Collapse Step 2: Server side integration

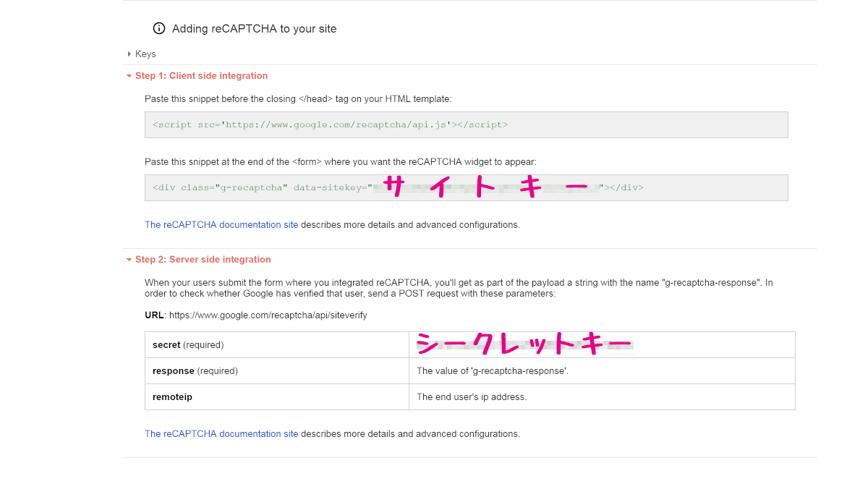[x=198, y=260]
